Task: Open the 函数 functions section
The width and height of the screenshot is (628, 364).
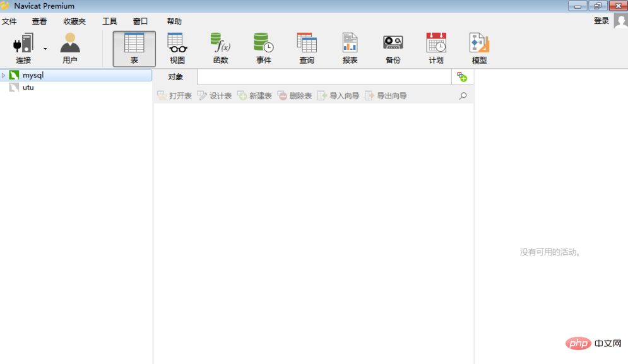Action: tap(221, 49)
